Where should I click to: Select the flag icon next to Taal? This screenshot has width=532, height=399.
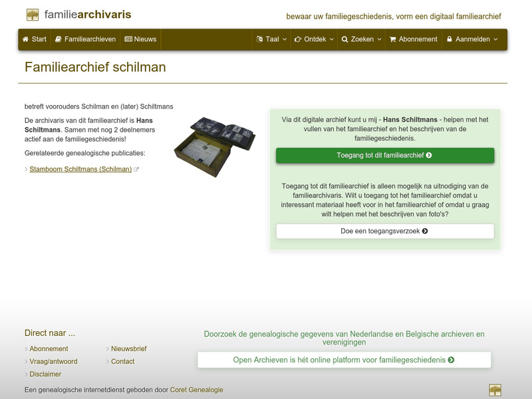pos(258,39)
